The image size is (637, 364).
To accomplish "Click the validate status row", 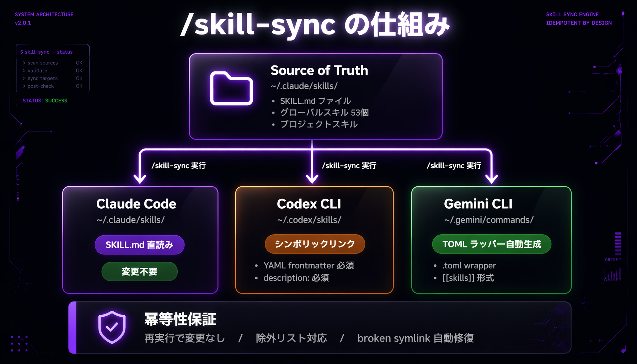I will tap(53, 71).
